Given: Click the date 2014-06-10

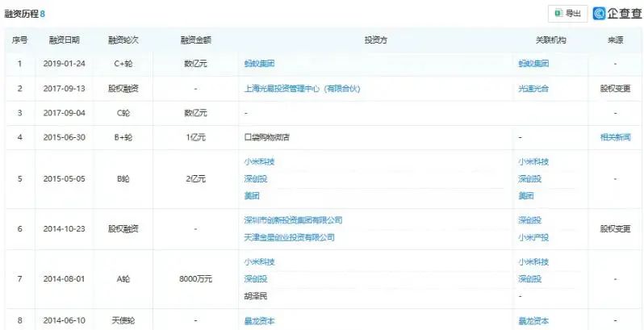Looking at the screenshot, I should coord(65,320).
